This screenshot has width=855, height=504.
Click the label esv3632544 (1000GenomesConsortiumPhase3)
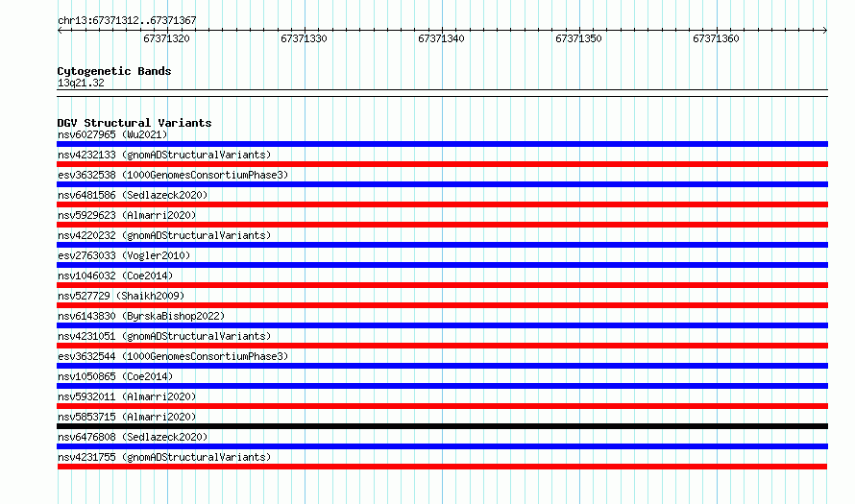point(173,356)
